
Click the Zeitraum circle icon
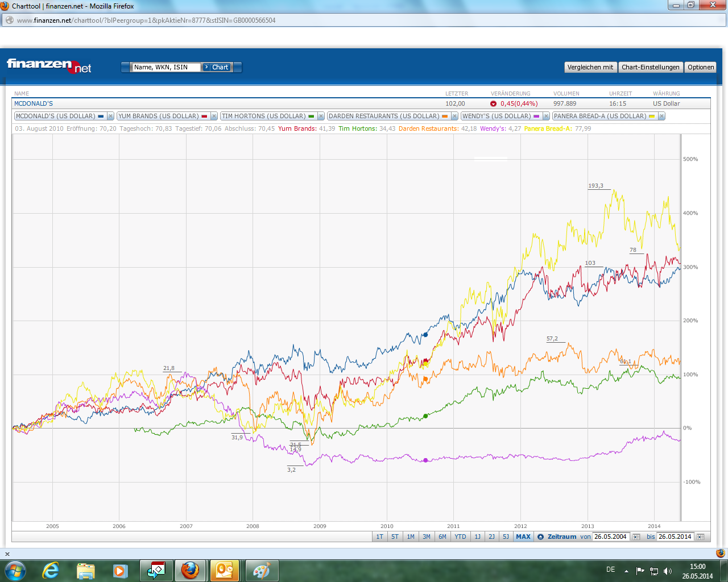click(540, 537)
